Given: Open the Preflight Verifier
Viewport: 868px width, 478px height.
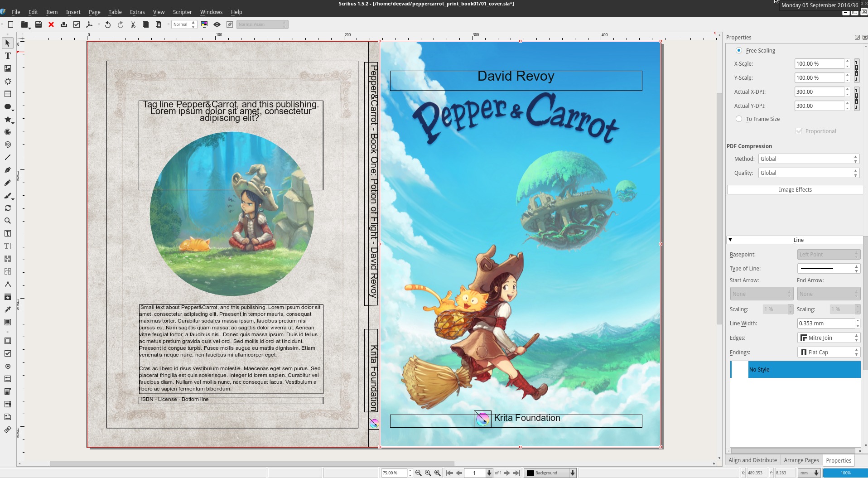Looking at the screenshot, I should point(77,24).
